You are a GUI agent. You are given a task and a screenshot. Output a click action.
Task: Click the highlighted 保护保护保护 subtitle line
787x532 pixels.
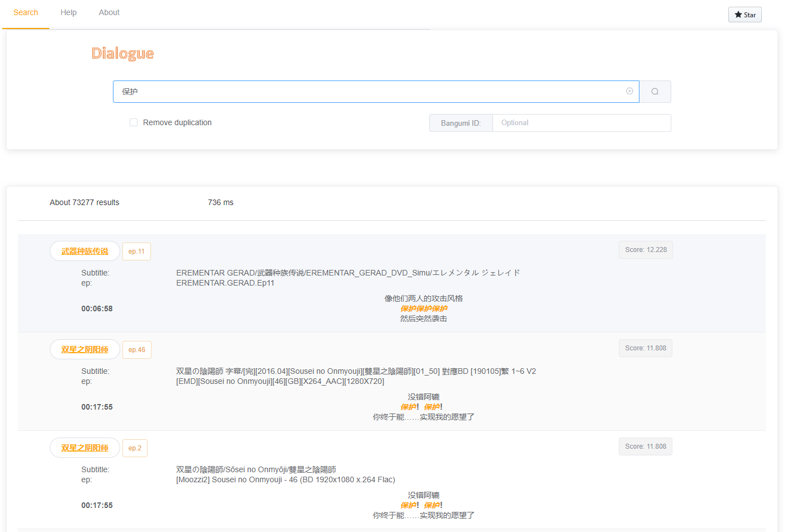point(423,308)
